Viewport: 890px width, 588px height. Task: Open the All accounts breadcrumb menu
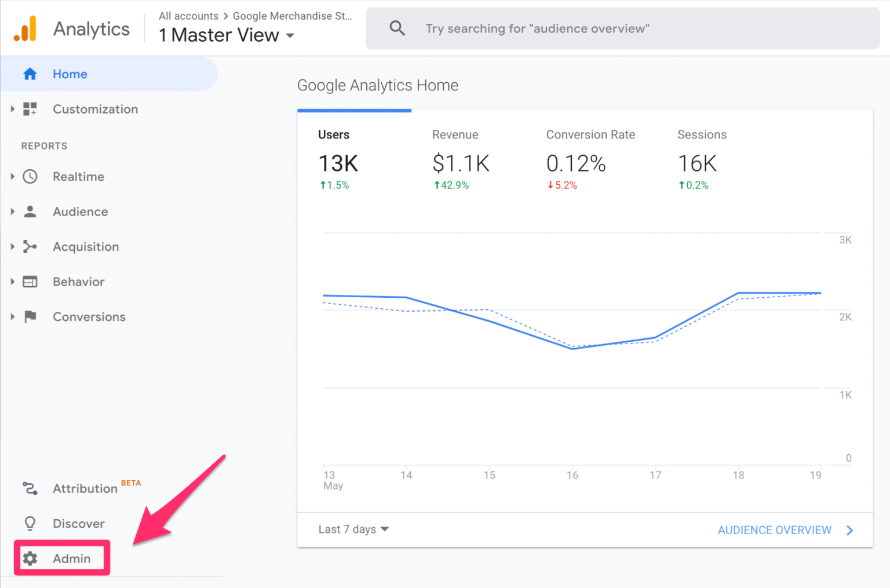(x=188, y=16)
